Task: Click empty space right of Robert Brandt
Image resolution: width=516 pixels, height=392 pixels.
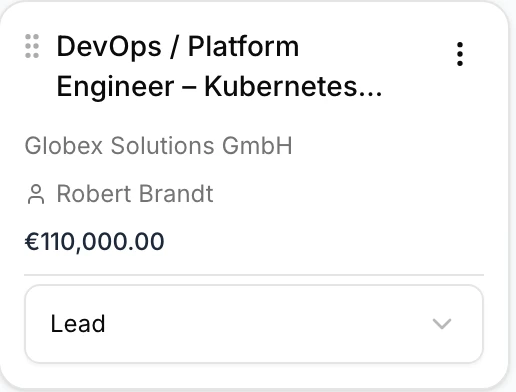Action: coord(347,194)
